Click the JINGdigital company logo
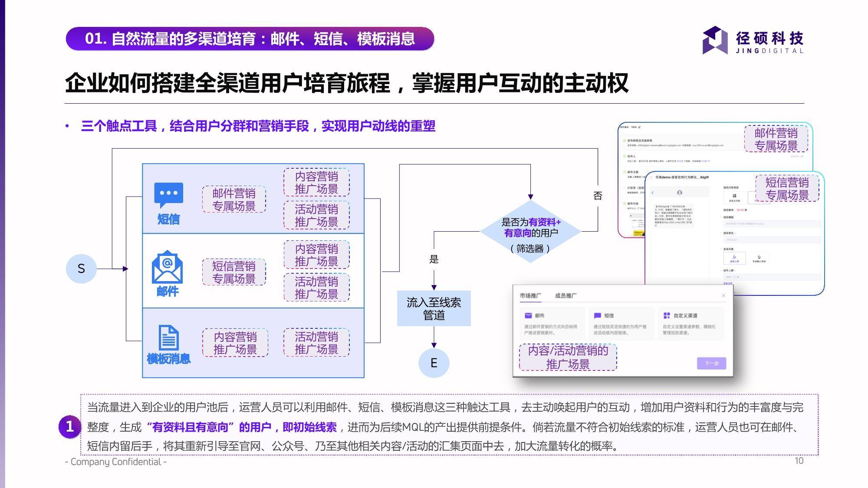Viewport: 868px width, 488px height. point(753,40)
